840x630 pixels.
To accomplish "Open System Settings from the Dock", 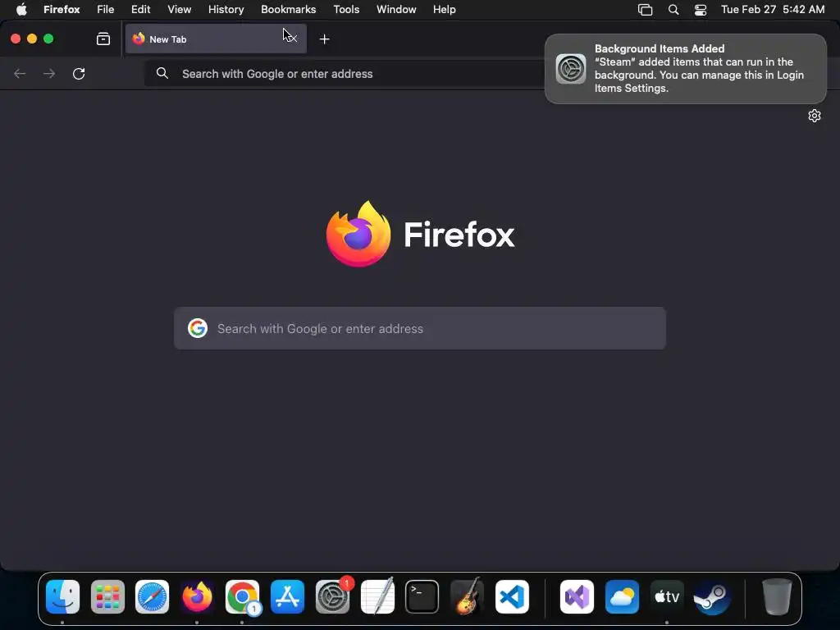I will 332,597.
